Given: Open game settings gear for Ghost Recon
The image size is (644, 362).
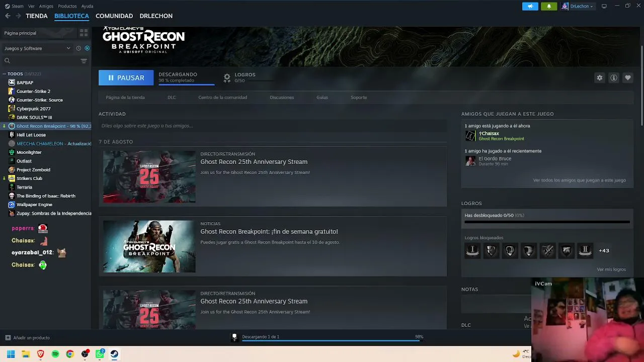Looking at the screenshot, I should 599,78.
